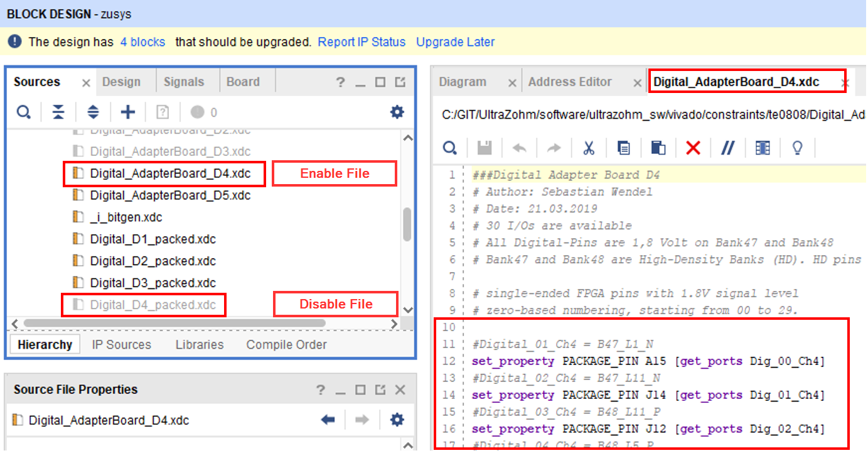Click the red X delete icon
Screen dimensions: 868x453
coord(693,148)
